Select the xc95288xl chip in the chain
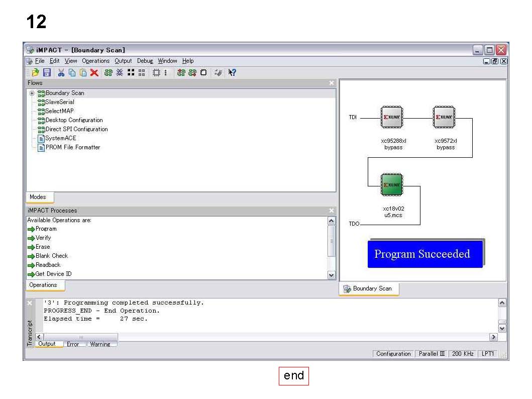This screenshot has width=532, height=399. click(392, 117)
